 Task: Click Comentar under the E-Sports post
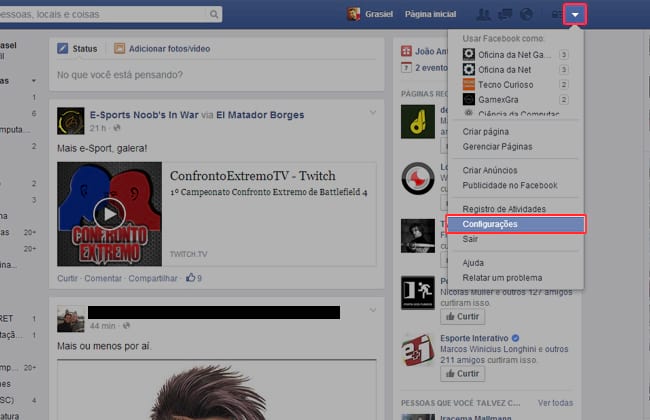coord(103,278)
